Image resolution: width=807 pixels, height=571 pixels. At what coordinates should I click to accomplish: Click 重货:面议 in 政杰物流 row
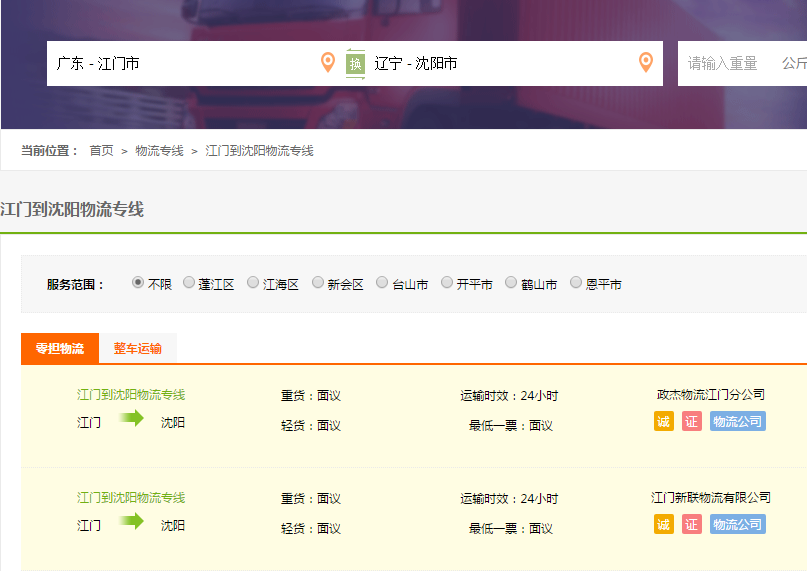click(311, 395)
